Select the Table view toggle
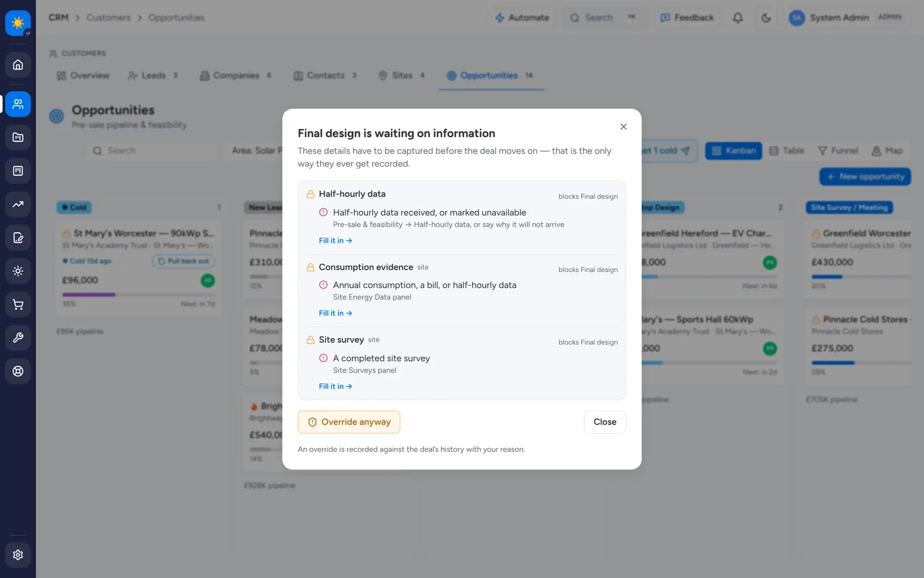Screen dimensions: 924x578 tap(787, 151)
